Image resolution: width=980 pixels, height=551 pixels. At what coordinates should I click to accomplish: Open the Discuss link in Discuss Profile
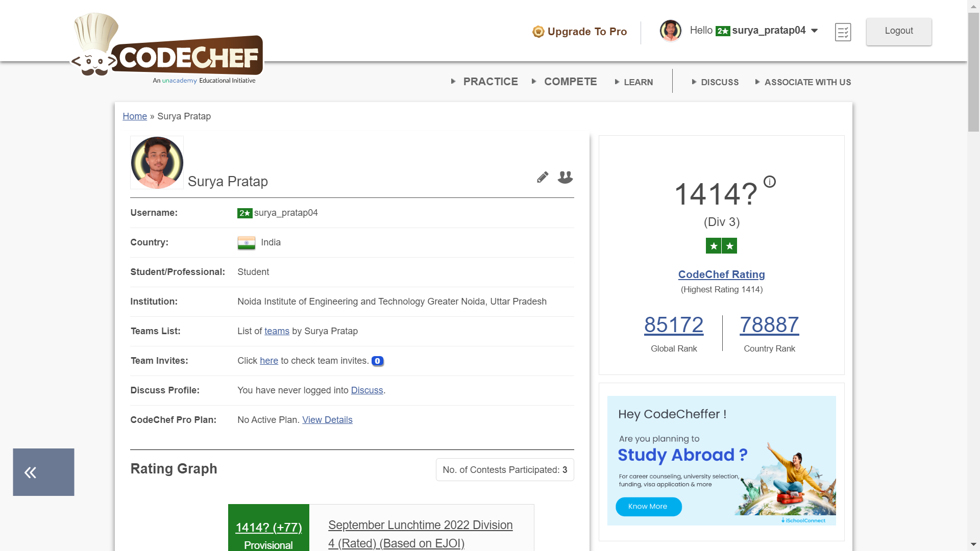(367, 390)
